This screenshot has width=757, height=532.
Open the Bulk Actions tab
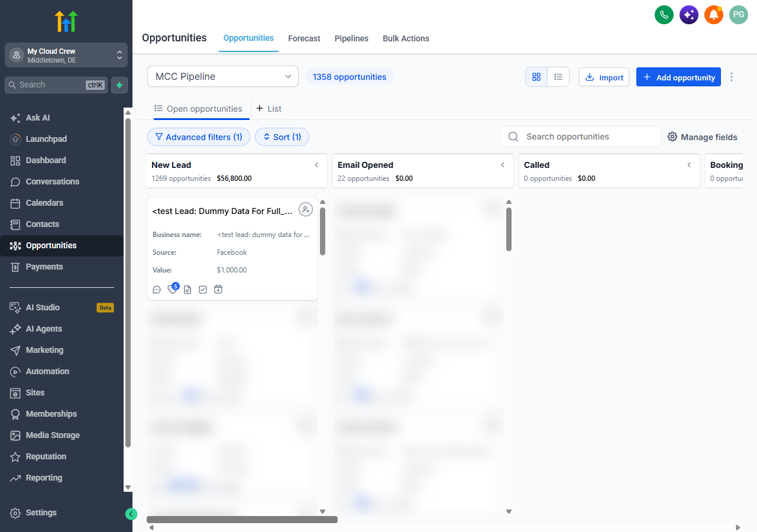pyautogui.click(x=406, y=38)
